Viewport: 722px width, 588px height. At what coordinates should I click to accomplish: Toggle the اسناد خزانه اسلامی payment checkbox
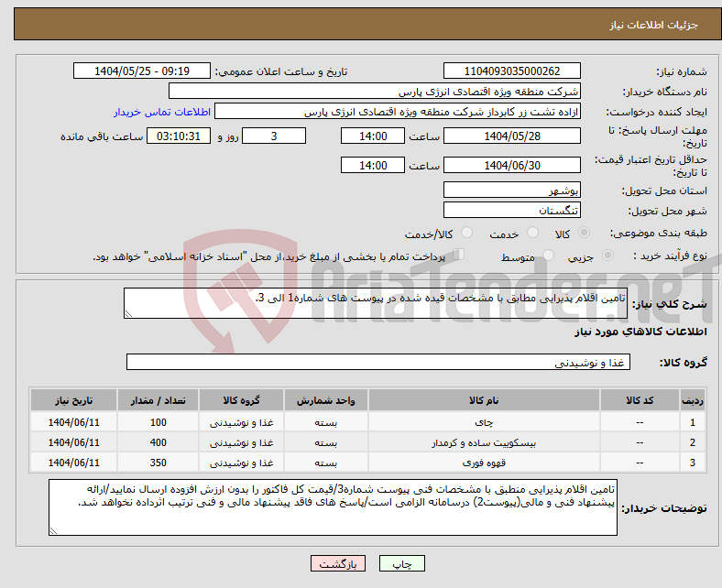click(459, 255)
